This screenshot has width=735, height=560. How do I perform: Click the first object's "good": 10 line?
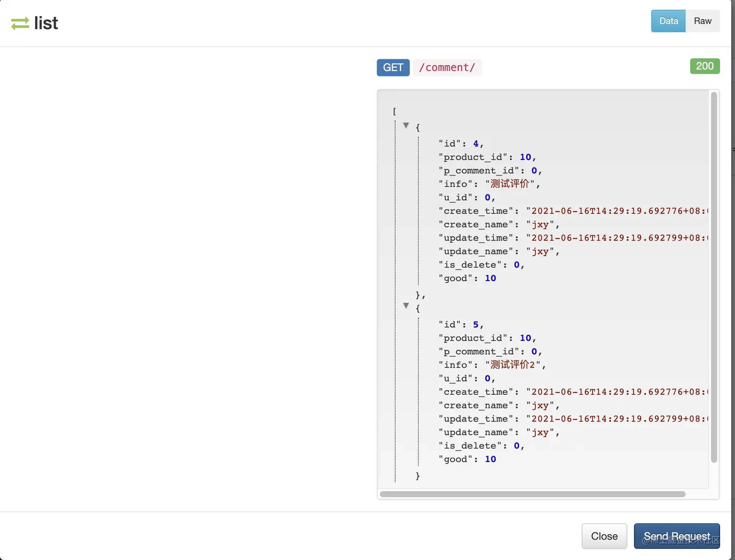pos(467,278)
